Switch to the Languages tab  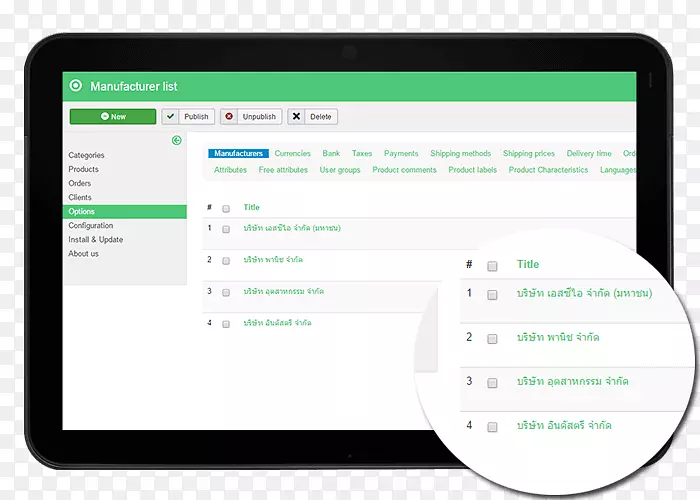tap(618, 170)
